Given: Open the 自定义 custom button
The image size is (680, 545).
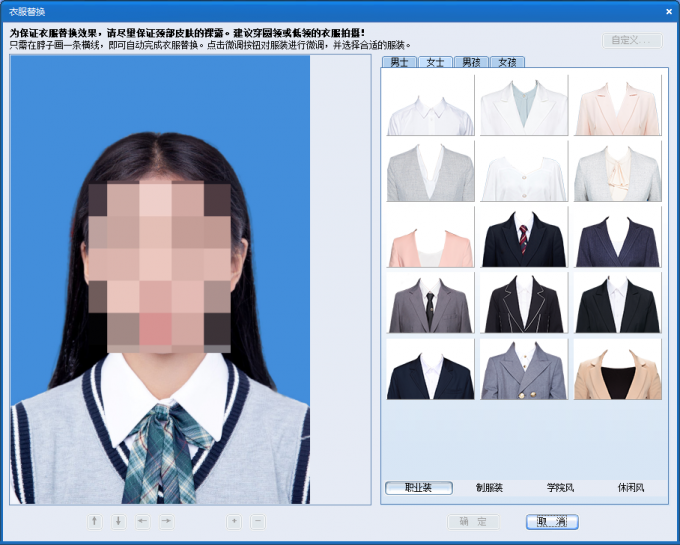Looking at the screenshot, I should point(632,40).
